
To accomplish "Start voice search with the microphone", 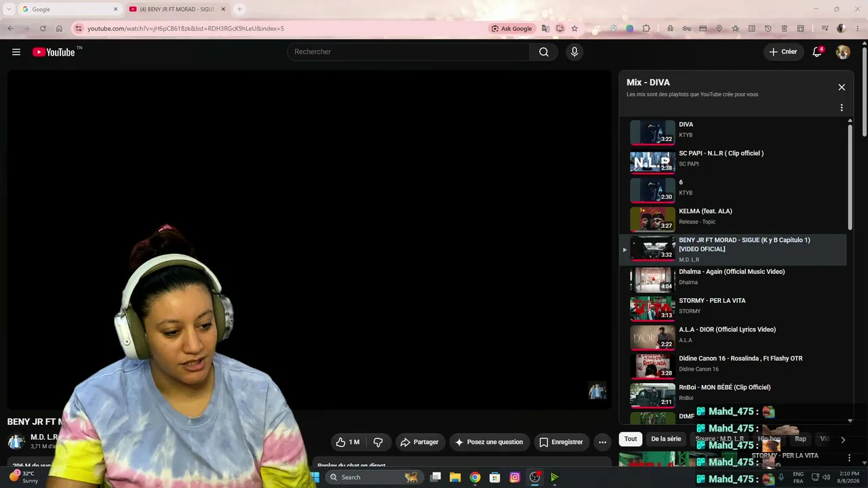I will coord(574,52).
